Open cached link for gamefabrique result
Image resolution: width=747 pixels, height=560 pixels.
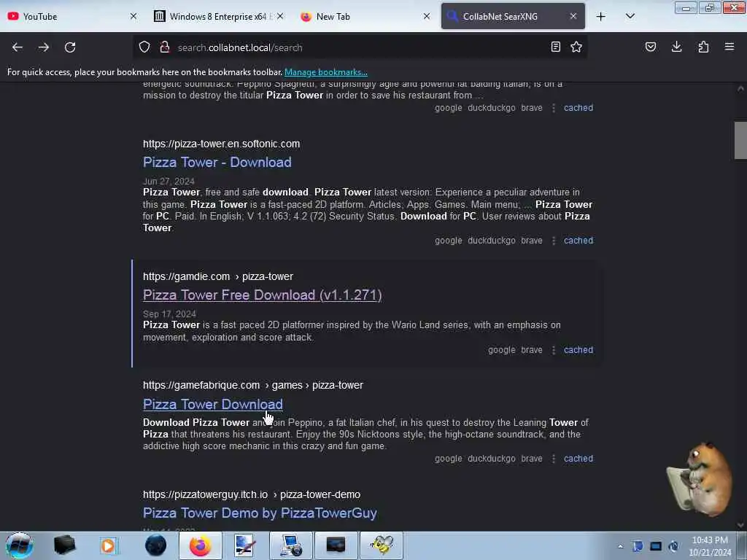(578, 459)
